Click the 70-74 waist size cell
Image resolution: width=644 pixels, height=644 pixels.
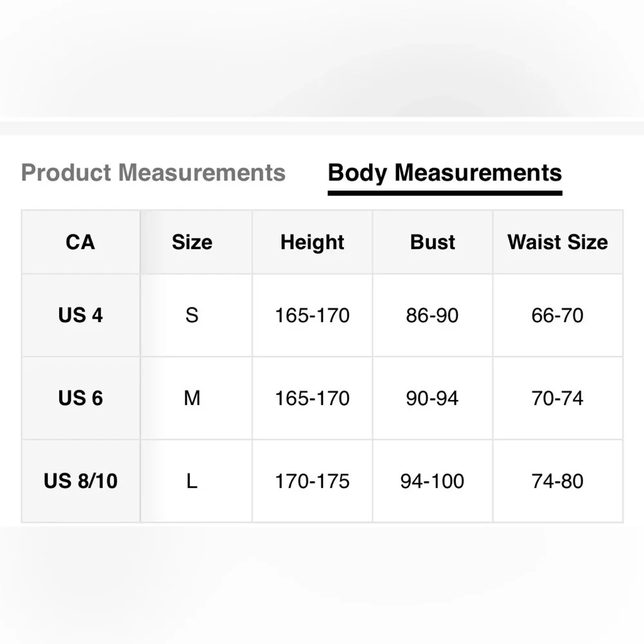tap(558, 398)
